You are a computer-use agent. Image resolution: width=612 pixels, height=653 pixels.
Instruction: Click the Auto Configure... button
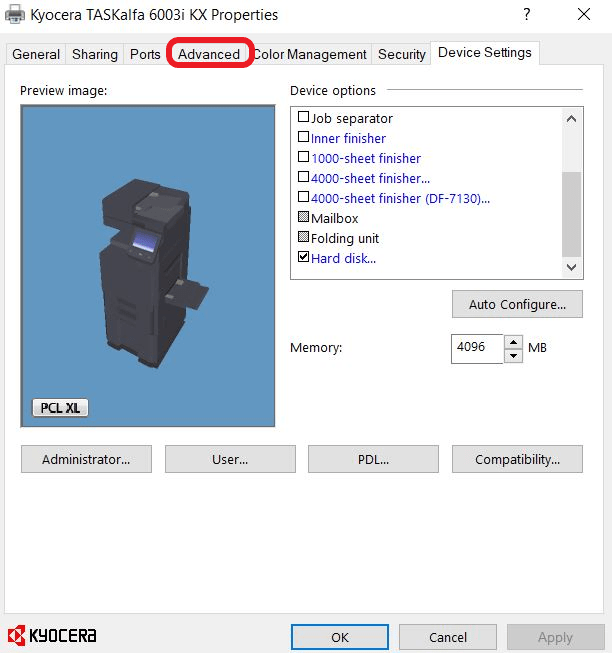(517, 304)
